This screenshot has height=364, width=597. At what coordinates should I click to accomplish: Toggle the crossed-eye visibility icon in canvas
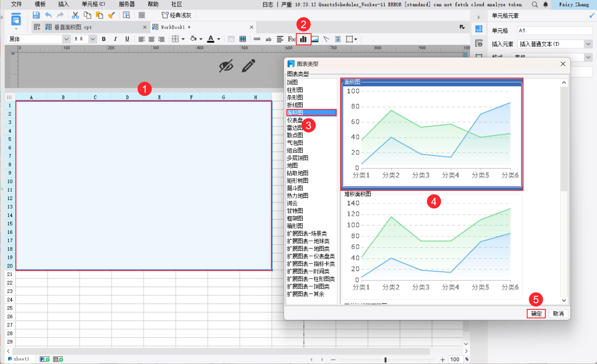click(226, 66)
